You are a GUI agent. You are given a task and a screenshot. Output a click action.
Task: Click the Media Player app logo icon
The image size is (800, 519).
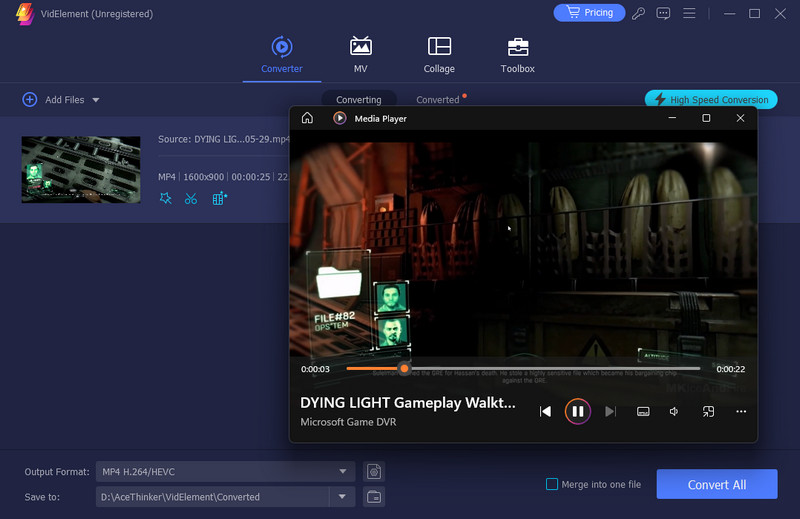[x=339, y=118]
